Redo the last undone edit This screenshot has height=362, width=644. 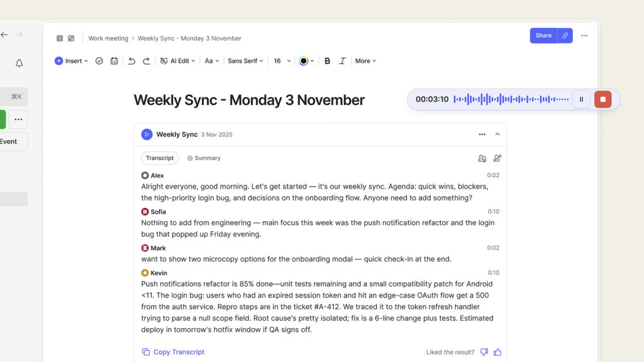coord(147,61)
